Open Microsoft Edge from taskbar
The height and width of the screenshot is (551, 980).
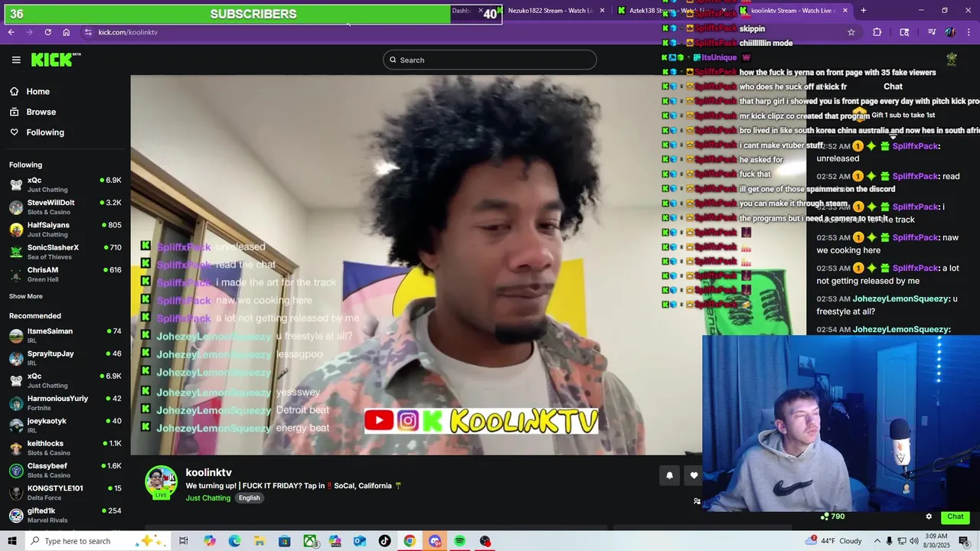(x=234, y=541)
